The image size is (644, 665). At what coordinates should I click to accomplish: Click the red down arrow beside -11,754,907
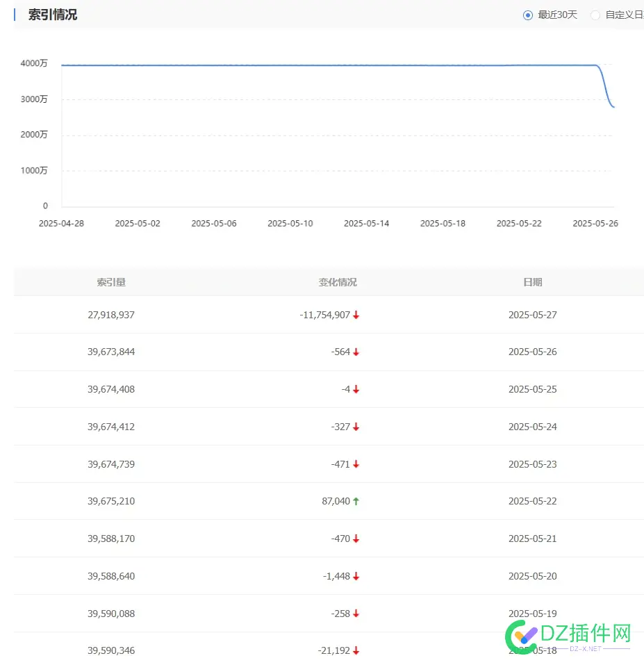click(x=356, y=315)
